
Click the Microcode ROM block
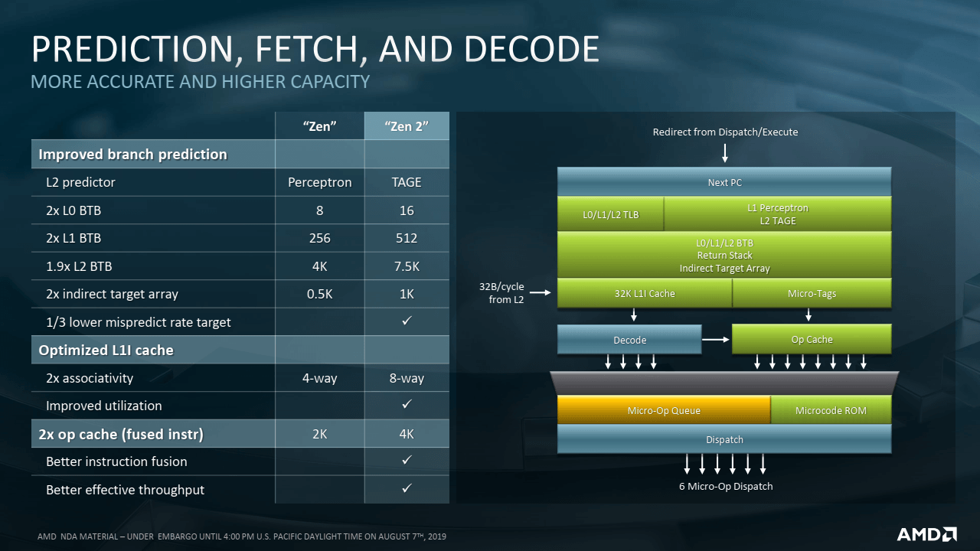pos(831,410)
